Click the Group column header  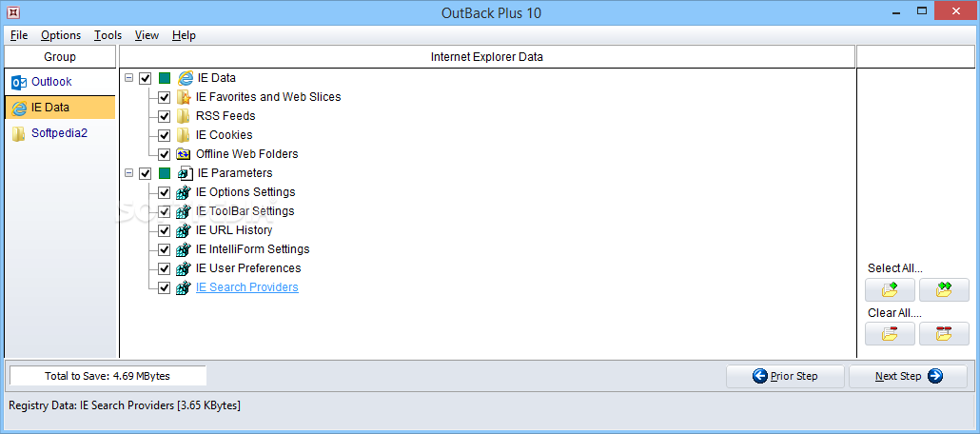tap(60, 57)
